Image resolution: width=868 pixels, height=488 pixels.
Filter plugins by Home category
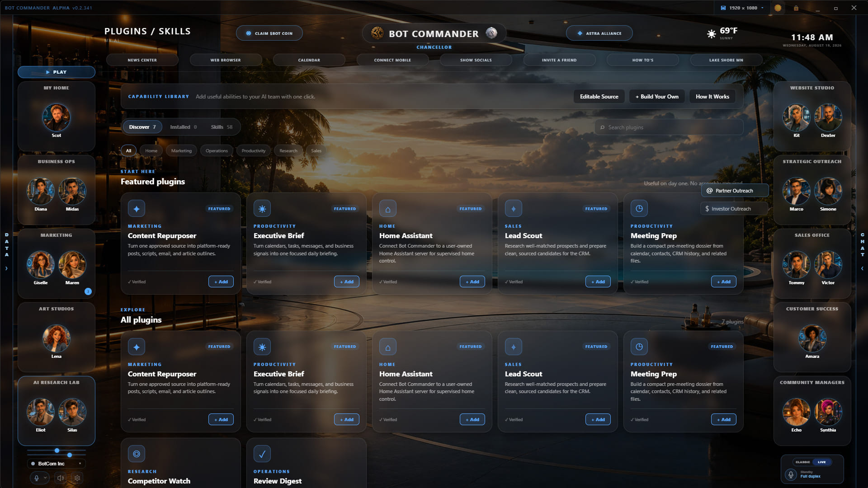pos(151,151)
